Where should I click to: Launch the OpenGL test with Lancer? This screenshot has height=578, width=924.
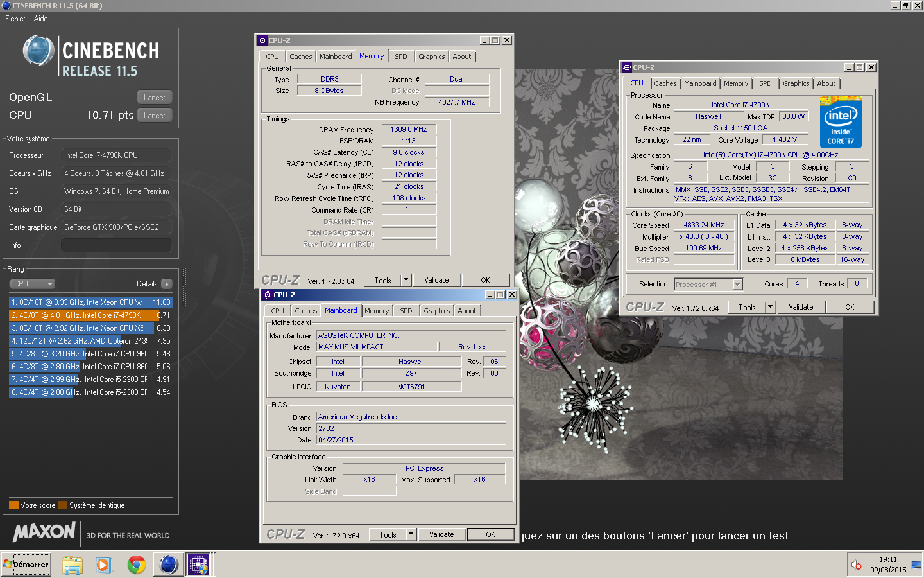pyautogui.click(x=155, y=98)
